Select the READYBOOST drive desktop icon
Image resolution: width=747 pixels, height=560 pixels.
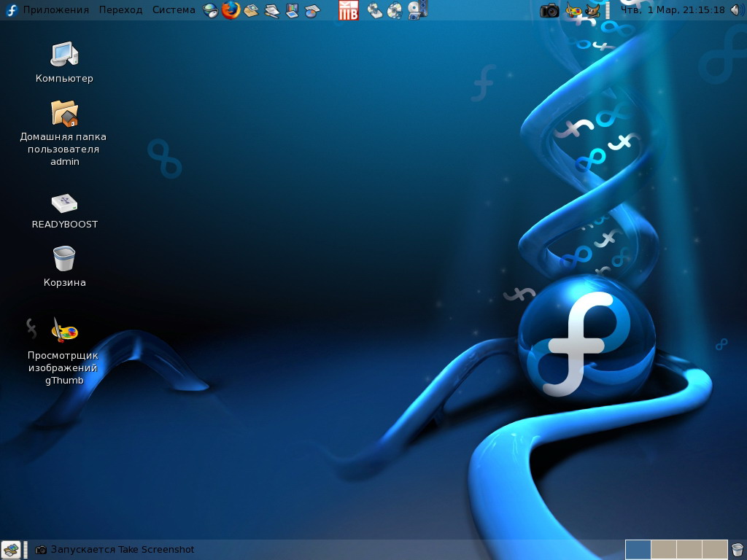pyautogui.click(x=64, y=211)
